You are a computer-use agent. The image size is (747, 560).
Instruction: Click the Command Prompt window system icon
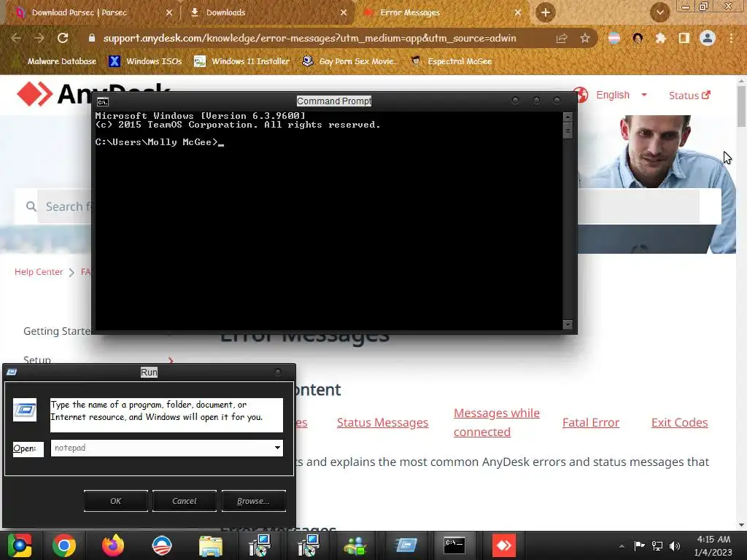point(102,101)
